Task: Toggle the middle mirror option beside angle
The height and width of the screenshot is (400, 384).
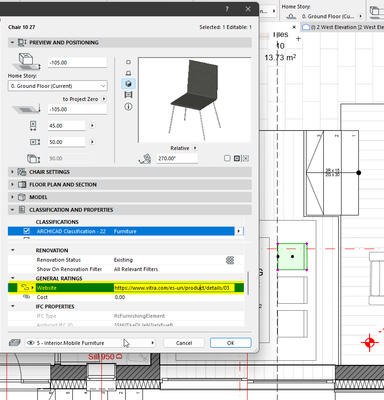Action: tap(237, 158)
